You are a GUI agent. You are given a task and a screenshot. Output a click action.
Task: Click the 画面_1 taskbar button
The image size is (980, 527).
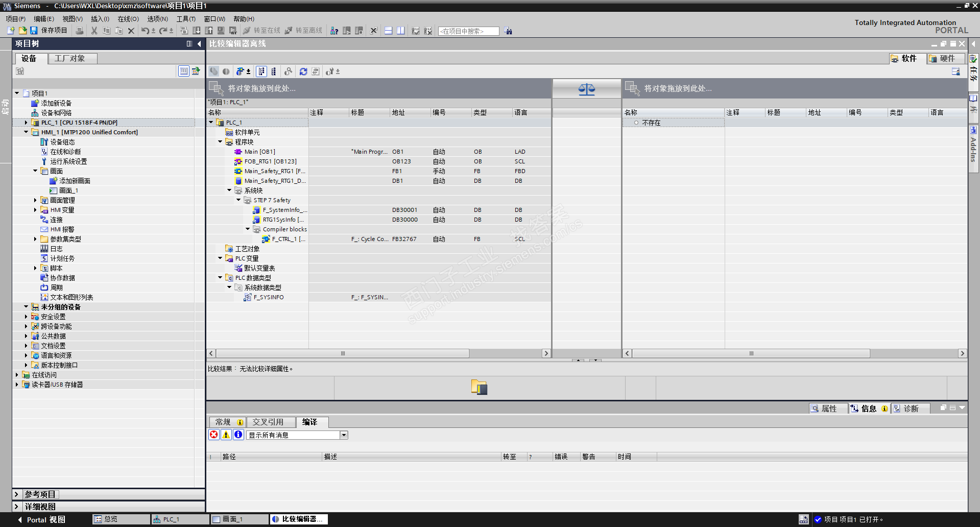tap(240, 519)
